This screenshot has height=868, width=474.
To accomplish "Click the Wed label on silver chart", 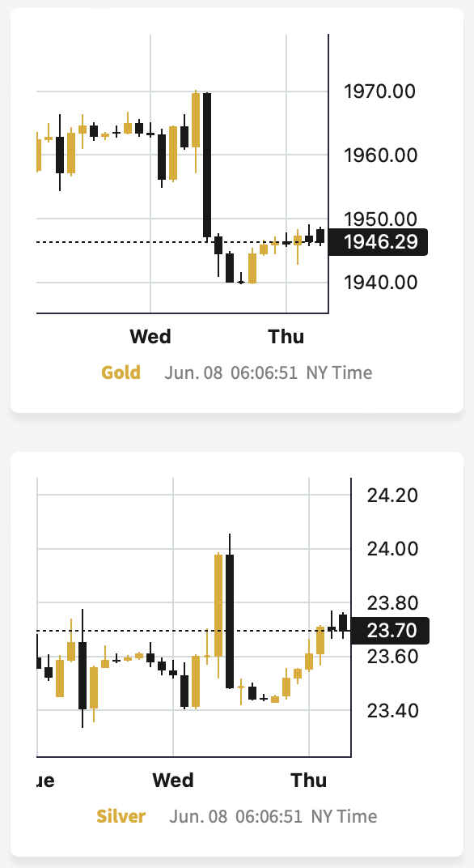I will point(173,781).
